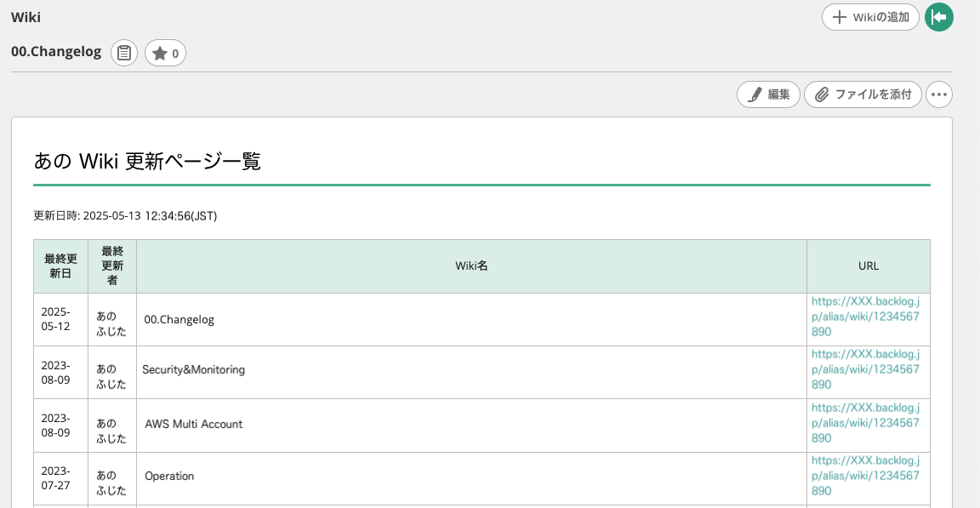This screenshot has width=980, height=508.
Task: Open URL link in 00.Changelog row
Action: coord(866,317)
